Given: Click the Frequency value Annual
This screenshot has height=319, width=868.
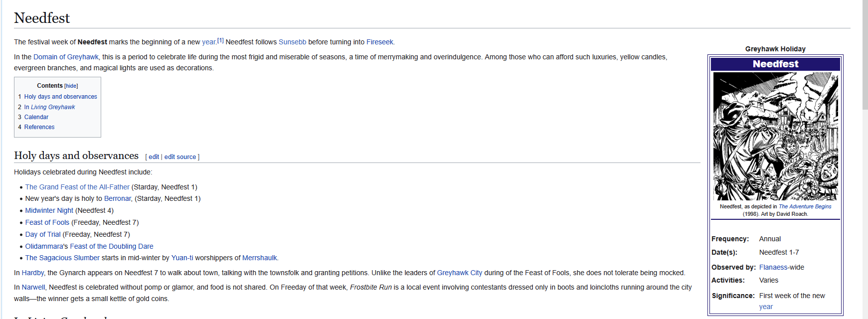Looking at the screenshot, I should coord(770,239).
